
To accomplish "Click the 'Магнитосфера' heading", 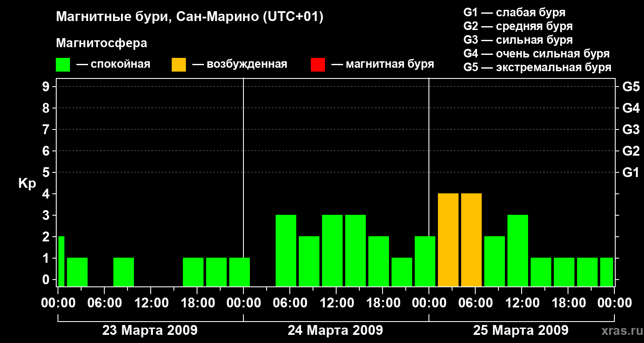I will pyautogui.click(x=102, y=43).
